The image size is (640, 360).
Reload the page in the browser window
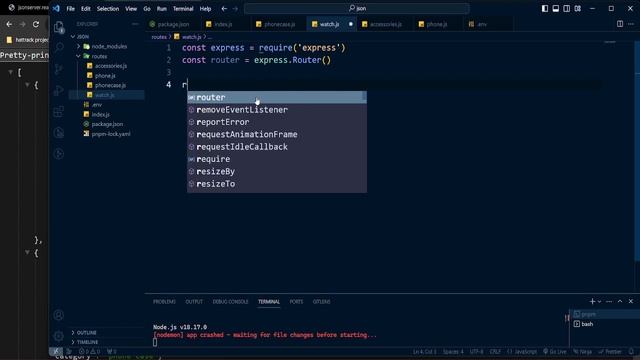click(36, 24)
